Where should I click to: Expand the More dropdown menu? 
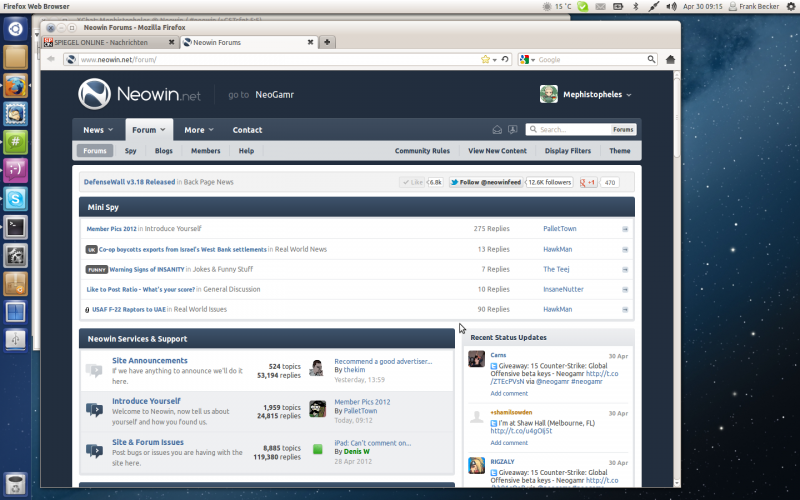(x=199, y=130)
